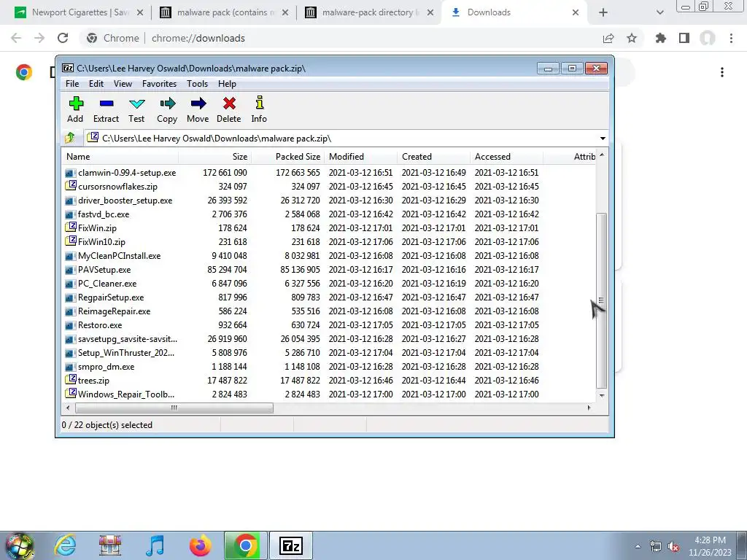The width and height of the screenshot is (747, 560).
Task: Click the share icon in address bar
Action: click(x=608, y=38)
